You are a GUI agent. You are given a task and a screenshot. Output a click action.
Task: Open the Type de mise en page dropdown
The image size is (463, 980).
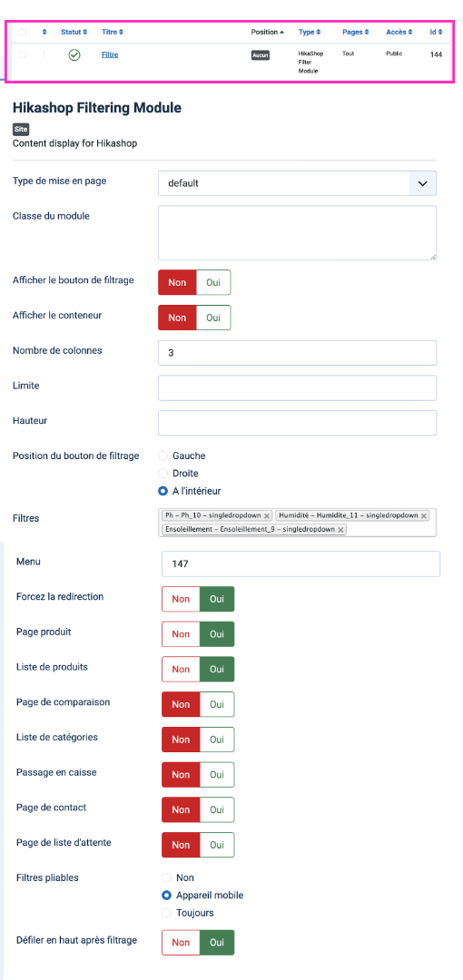point(297,183)
